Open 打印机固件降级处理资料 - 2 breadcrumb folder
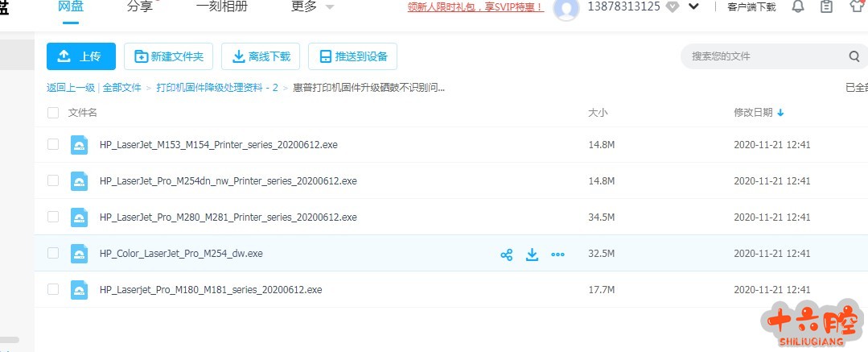The image size is (868, 352). (x=217, y=88)
